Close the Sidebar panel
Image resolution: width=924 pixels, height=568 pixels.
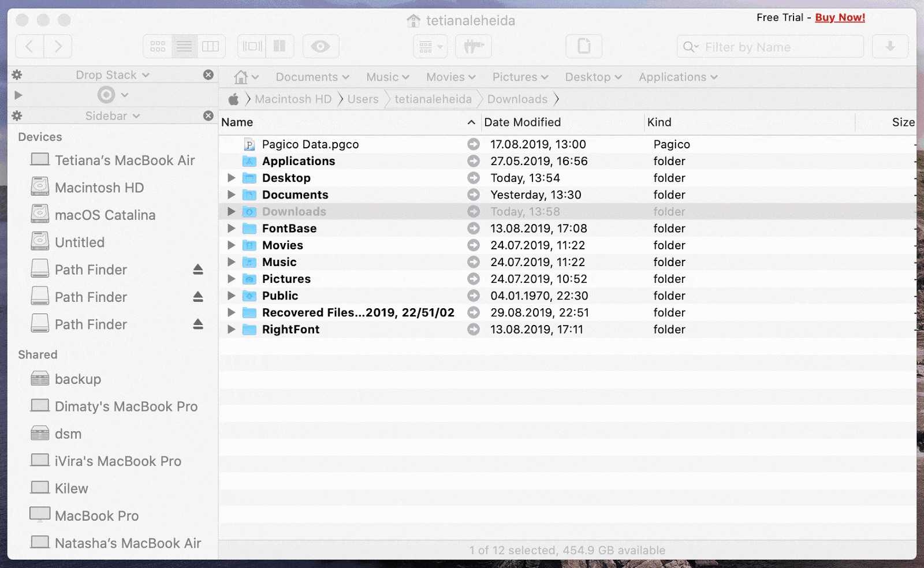pos(208,115)
